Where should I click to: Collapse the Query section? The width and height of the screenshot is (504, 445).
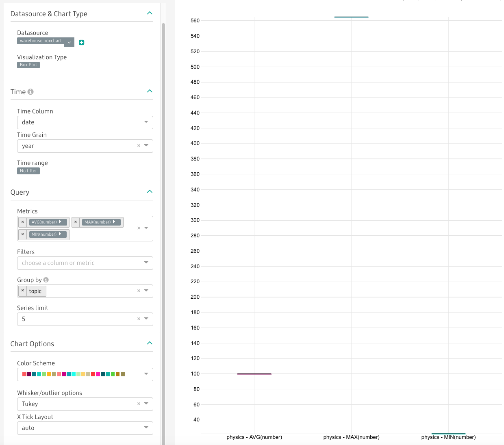coord(150,191)
